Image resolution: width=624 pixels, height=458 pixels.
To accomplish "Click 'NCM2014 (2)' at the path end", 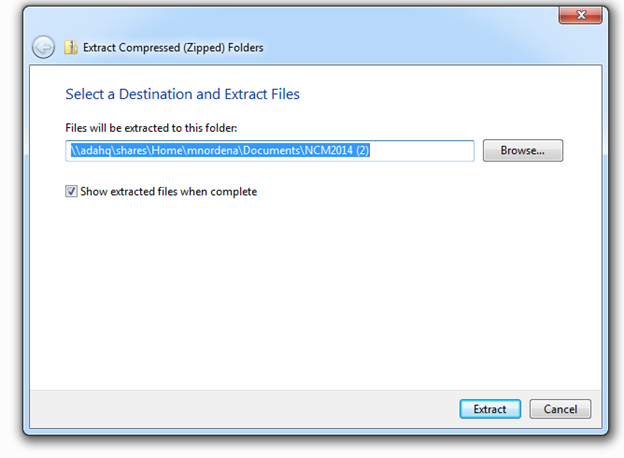I will pos(337,150).
